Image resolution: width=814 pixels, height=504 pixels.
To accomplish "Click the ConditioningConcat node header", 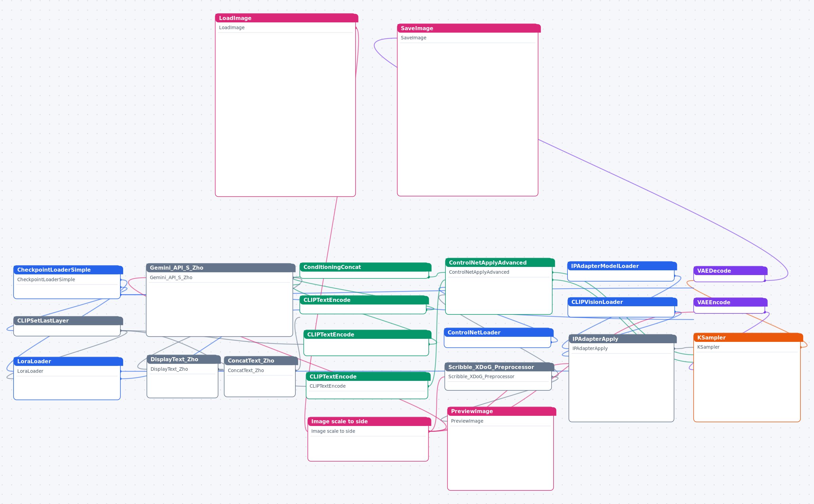I will (366, 267).
